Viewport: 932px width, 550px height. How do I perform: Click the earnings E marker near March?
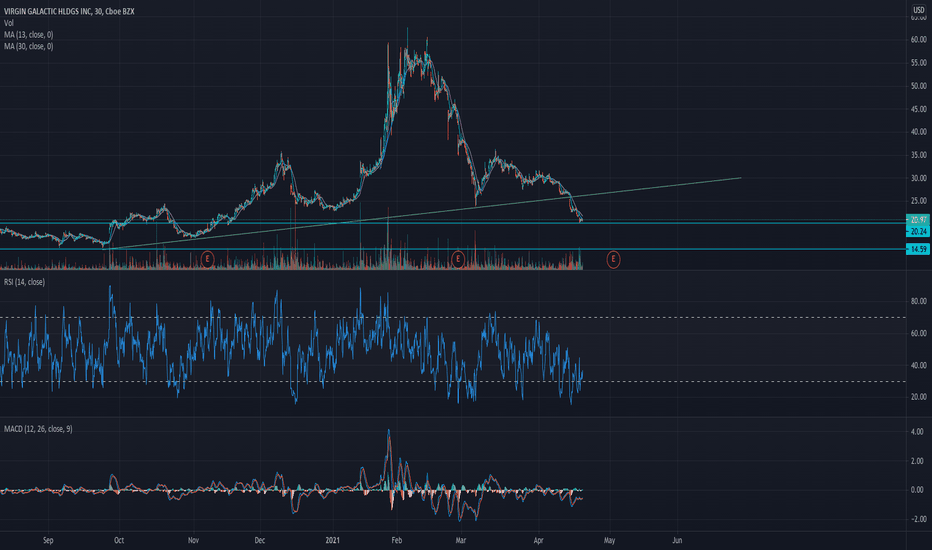coord(458,259)
